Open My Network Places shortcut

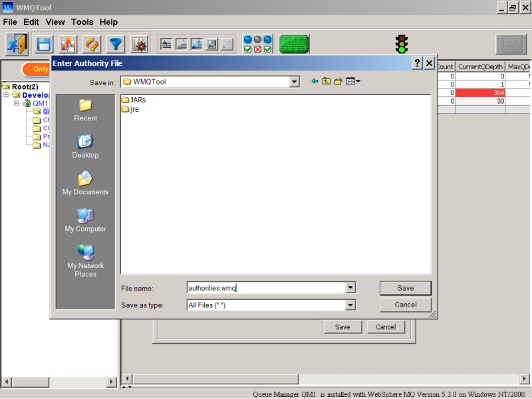click(86, 261)
